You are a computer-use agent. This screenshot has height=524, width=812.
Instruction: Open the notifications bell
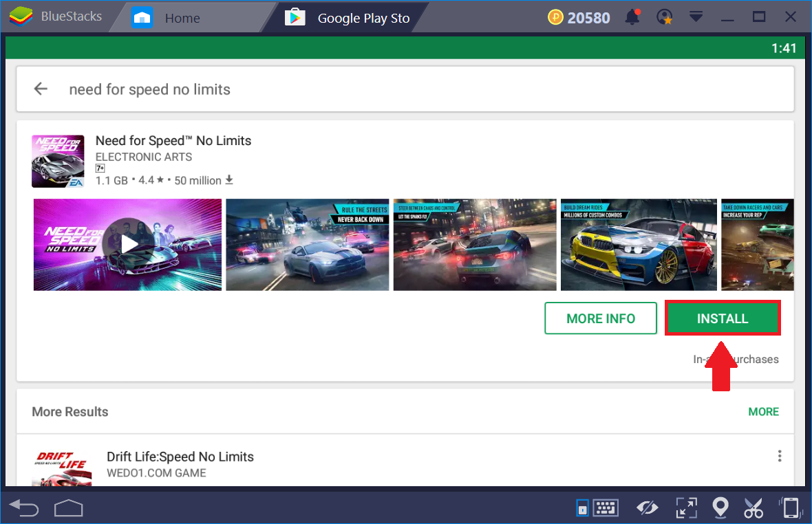[632, 17]
